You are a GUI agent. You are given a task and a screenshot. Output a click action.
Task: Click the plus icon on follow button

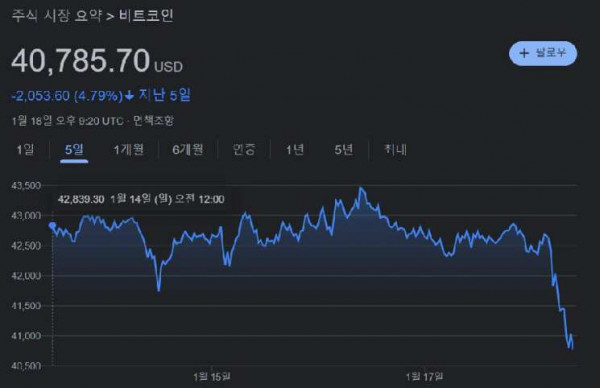pyautogui.click(x=524, y=53)
